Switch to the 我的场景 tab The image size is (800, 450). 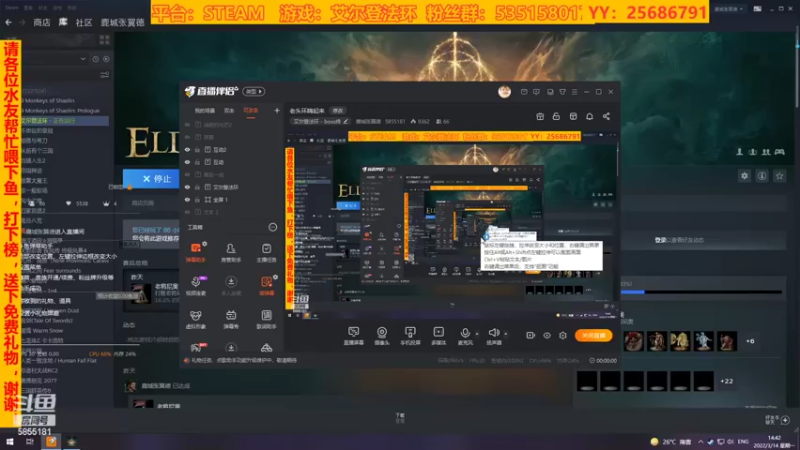click(x=205, y=111)
